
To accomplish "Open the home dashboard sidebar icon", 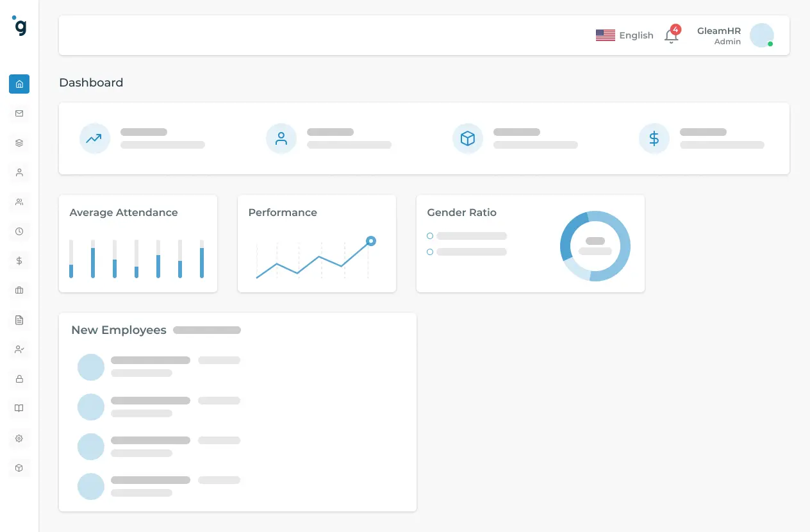I will tap(19, 84).
